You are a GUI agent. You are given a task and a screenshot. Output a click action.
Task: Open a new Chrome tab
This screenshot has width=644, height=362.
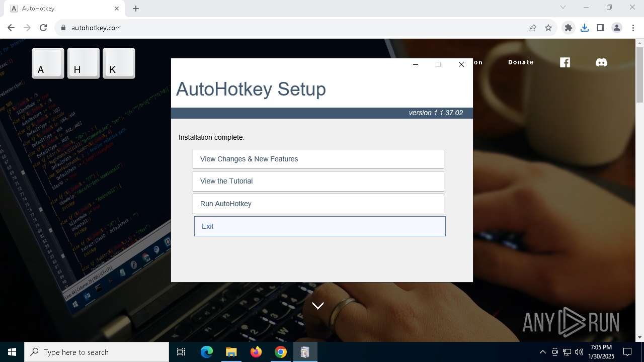[x=136, y=8]
